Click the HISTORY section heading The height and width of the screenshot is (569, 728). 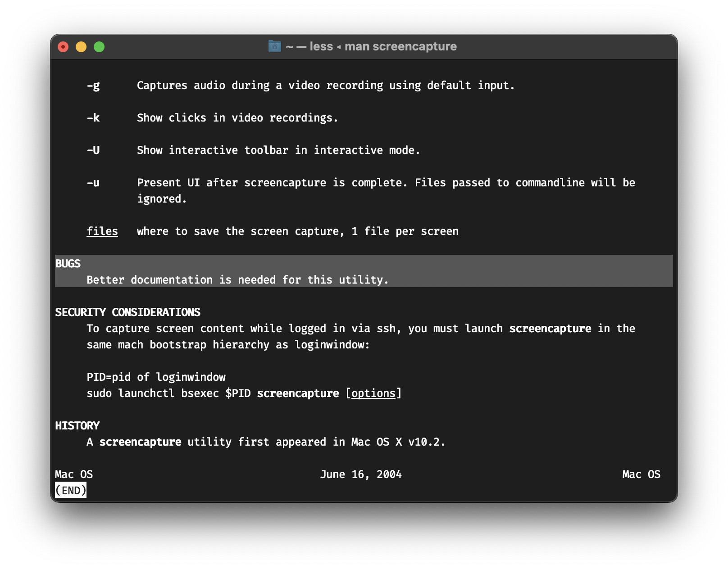click(77, 426)
